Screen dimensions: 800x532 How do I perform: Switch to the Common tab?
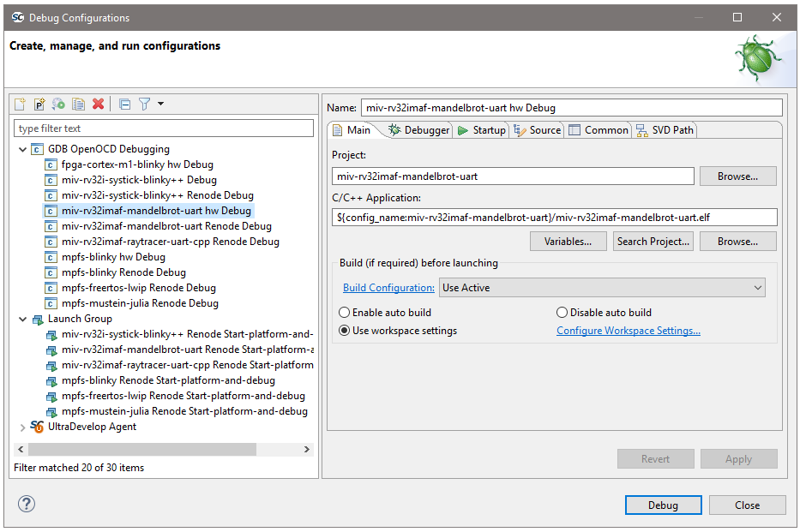(598, 130)
